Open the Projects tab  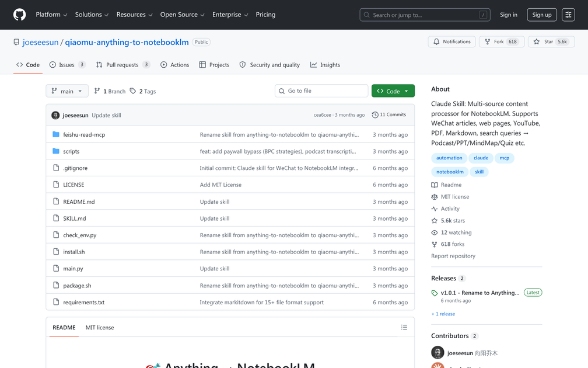[214, 65]
